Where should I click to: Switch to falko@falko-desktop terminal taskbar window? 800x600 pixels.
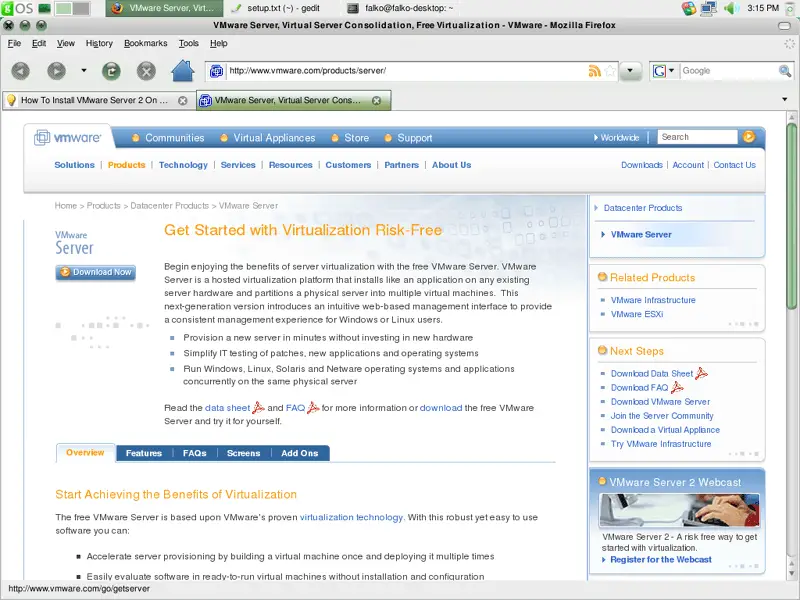click(x=402, y=8)
